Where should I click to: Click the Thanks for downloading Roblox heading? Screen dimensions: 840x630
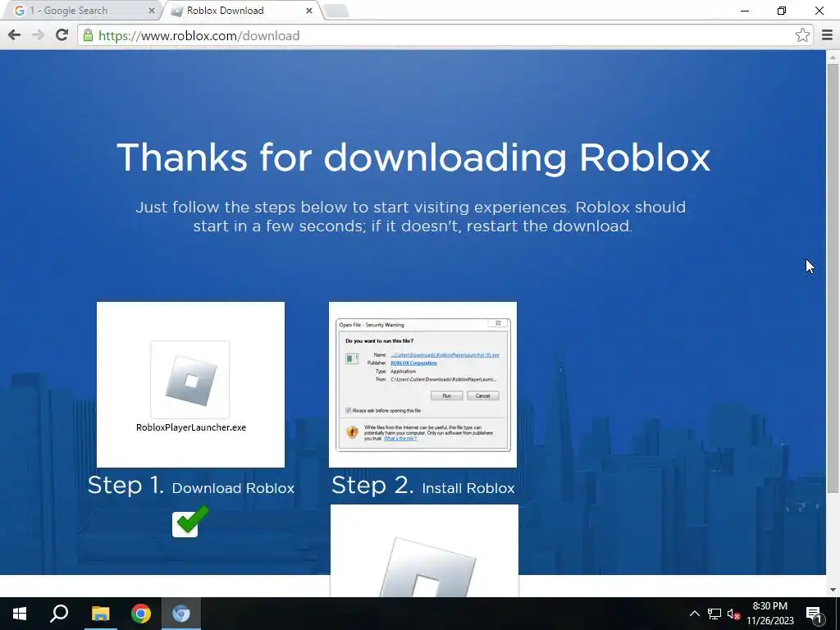click(x=413, y=157)
